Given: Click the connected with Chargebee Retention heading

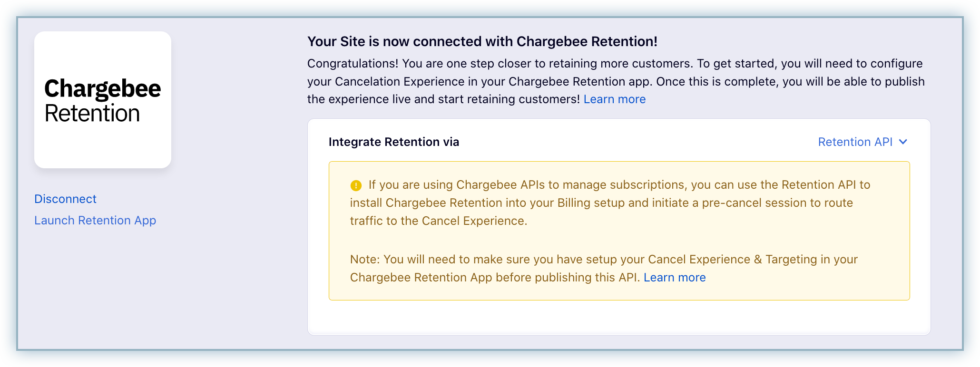Looking at the screenshot, I should pyautogui.click(x=482, y=41).
